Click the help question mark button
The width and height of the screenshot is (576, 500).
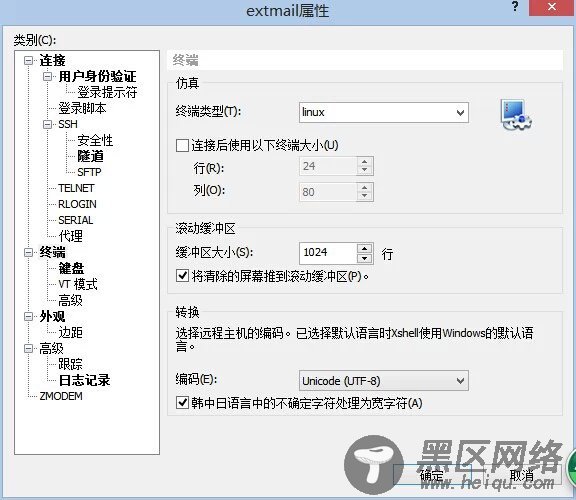pyautogui.click(x=515, y=6)
